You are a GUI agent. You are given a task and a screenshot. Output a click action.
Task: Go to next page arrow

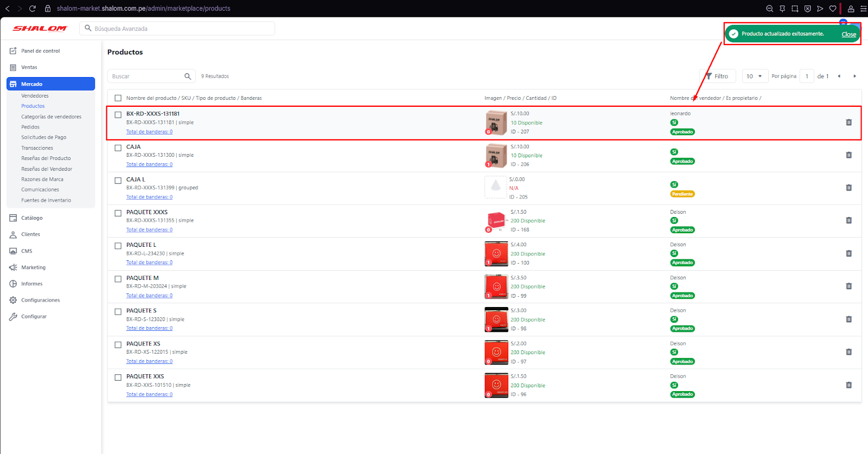tap(854, 76)
